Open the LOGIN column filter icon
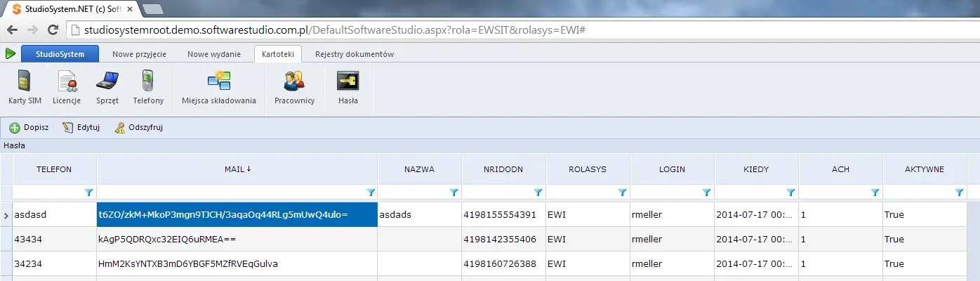The height and width of the screenshot is (281, 980). pyautogui.click(x=707, y=192)
